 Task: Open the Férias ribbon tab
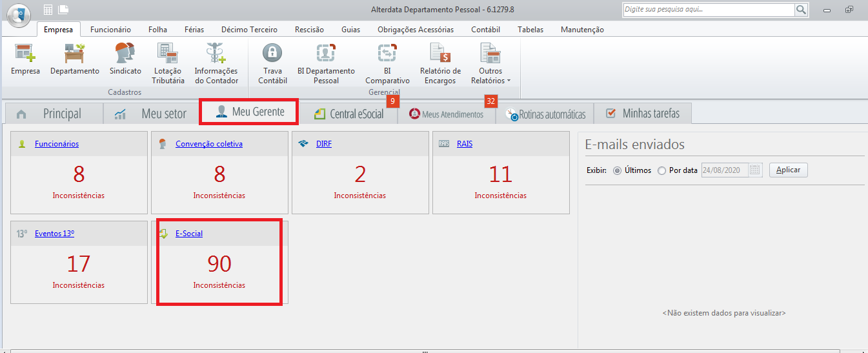194,30
